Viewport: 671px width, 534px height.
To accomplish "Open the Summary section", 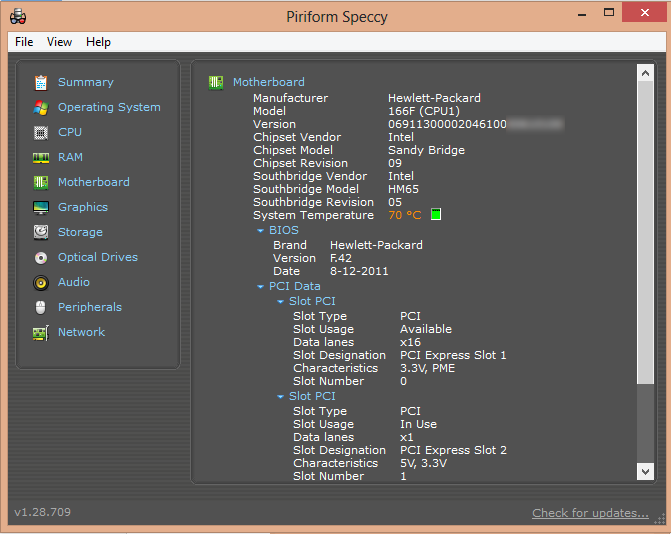I will (86, 82).
